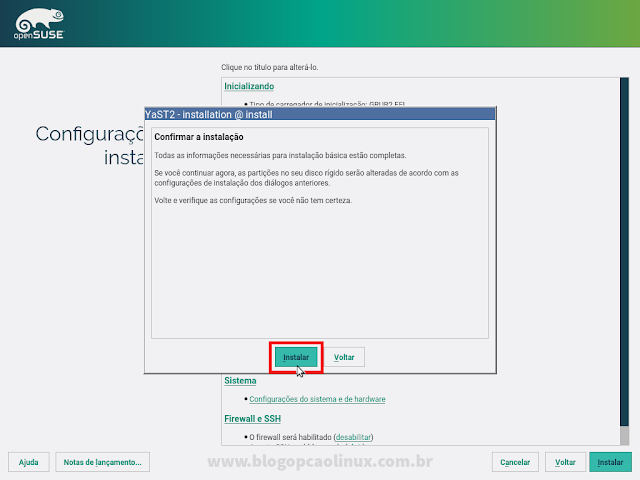Screen dimensions: 640x480
Task: Click text 'Todas as informações necessárias'
Action: tap(220, 155)
